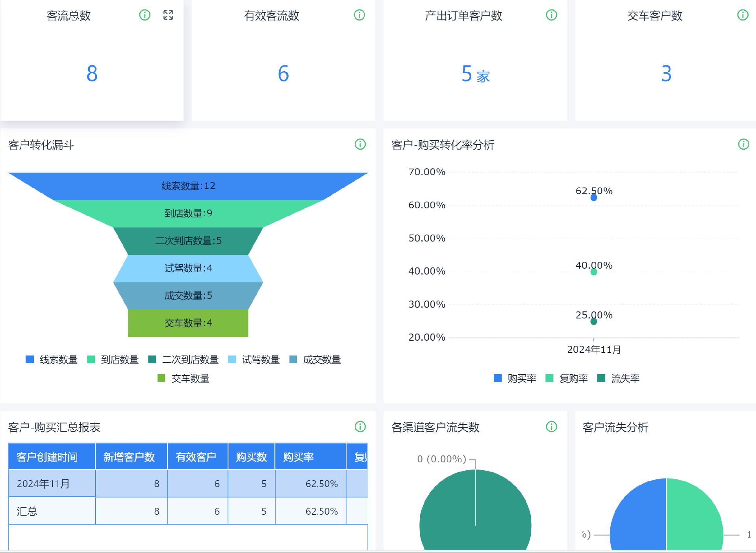This screenshot has width=756, height=553.
Task: Expand 客流总数 card to fullscreen
Action: [168, 15]
